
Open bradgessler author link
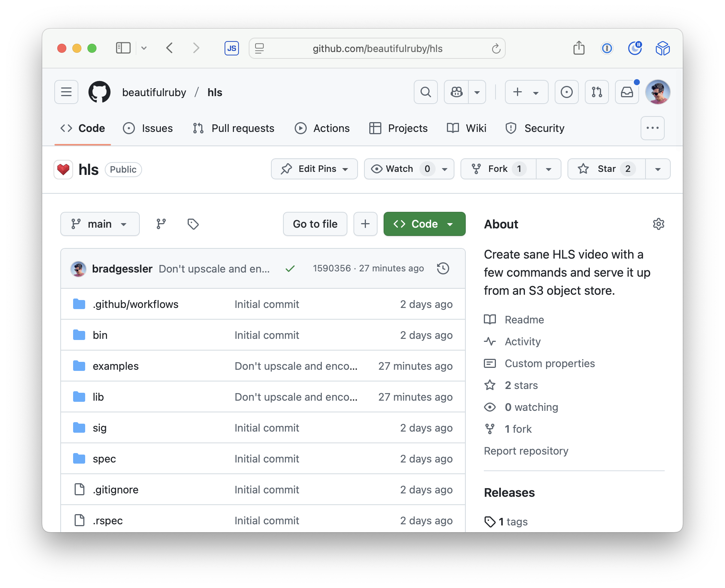tap(122, 269)
